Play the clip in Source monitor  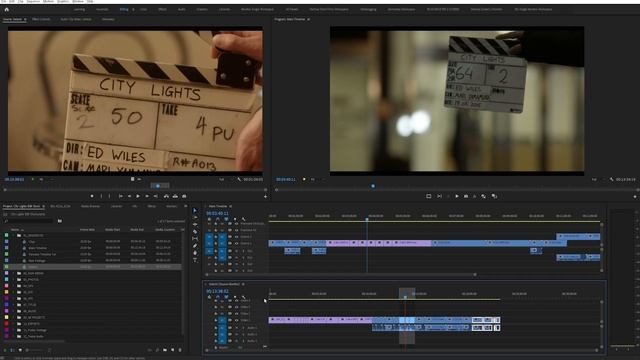(138, 196)
